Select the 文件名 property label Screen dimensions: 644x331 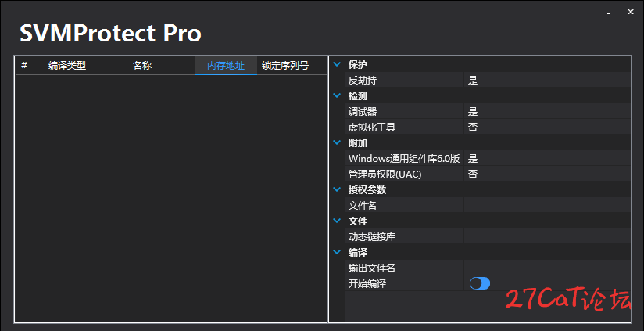coord(363,205)
